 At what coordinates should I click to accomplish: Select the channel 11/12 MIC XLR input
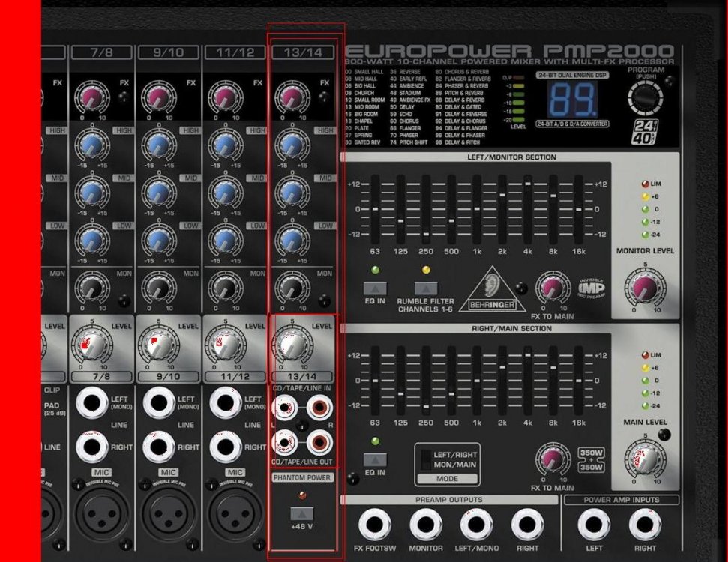pyautogui.click(x=235, y=514)
